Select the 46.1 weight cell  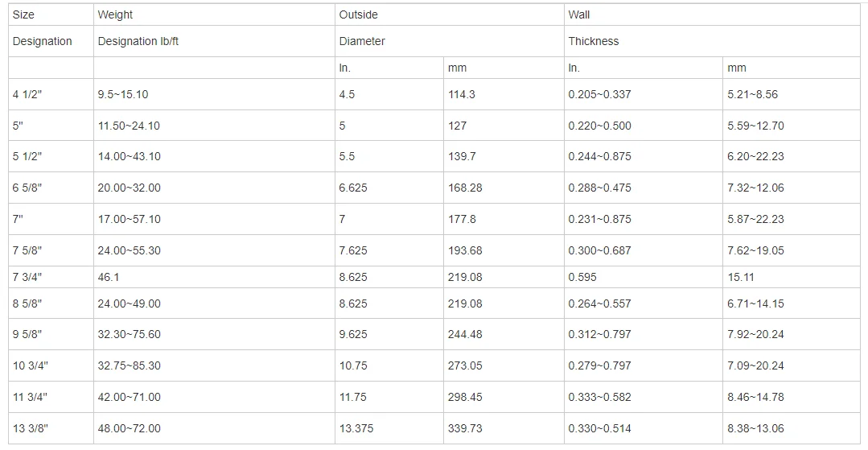[x=214, y=277]
